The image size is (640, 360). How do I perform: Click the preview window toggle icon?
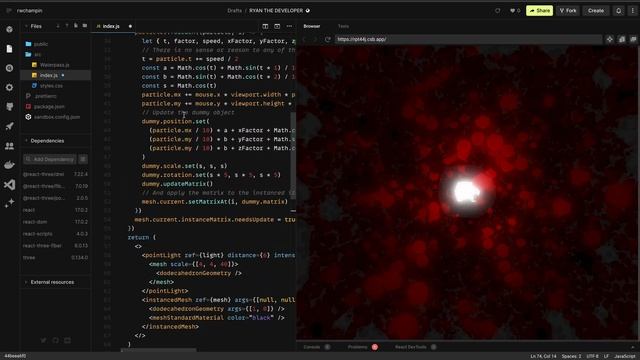[x=277, y=26]
